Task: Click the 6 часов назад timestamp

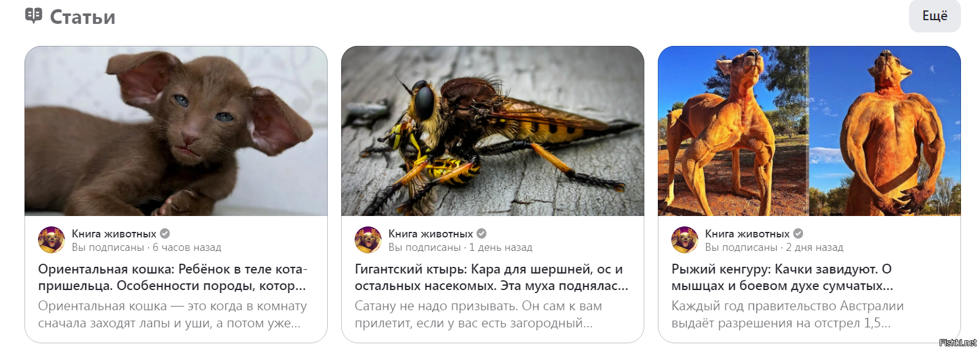Action: coord(187,247)
